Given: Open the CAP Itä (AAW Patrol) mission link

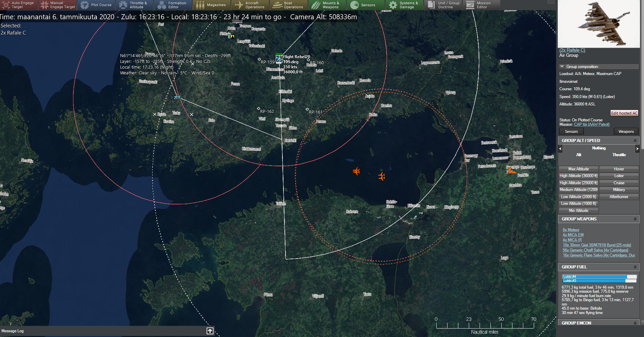Looking at the screenshot, I should 592,124.
